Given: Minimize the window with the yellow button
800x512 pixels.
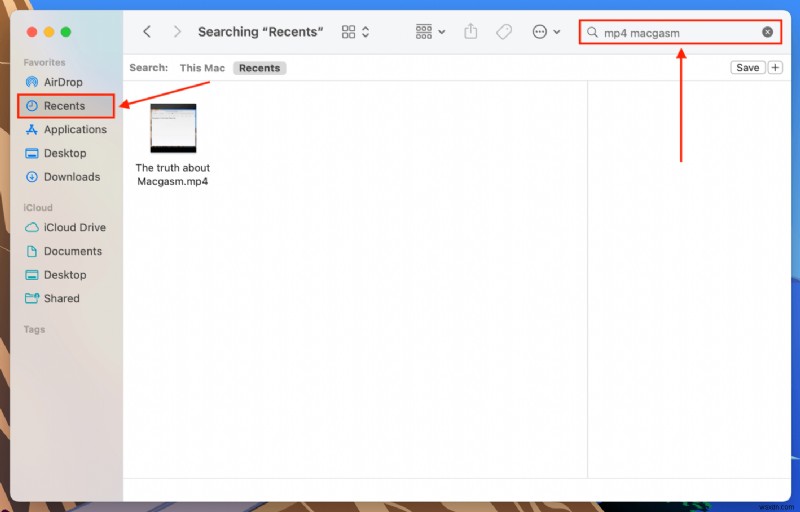Looking at the screenshot, I should [49, 32].
